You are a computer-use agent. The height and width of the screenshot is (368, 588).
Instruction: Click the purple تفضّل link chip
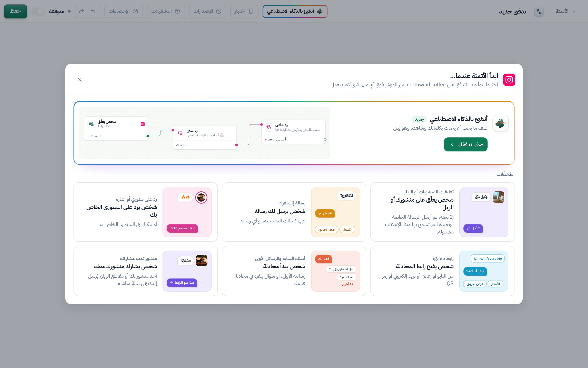[x=473, y=228]
